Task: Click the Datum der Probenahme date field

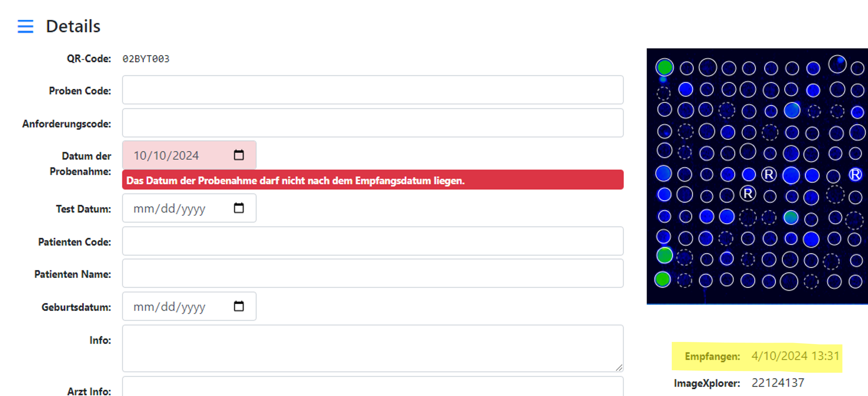Action: tap(178, 155)
